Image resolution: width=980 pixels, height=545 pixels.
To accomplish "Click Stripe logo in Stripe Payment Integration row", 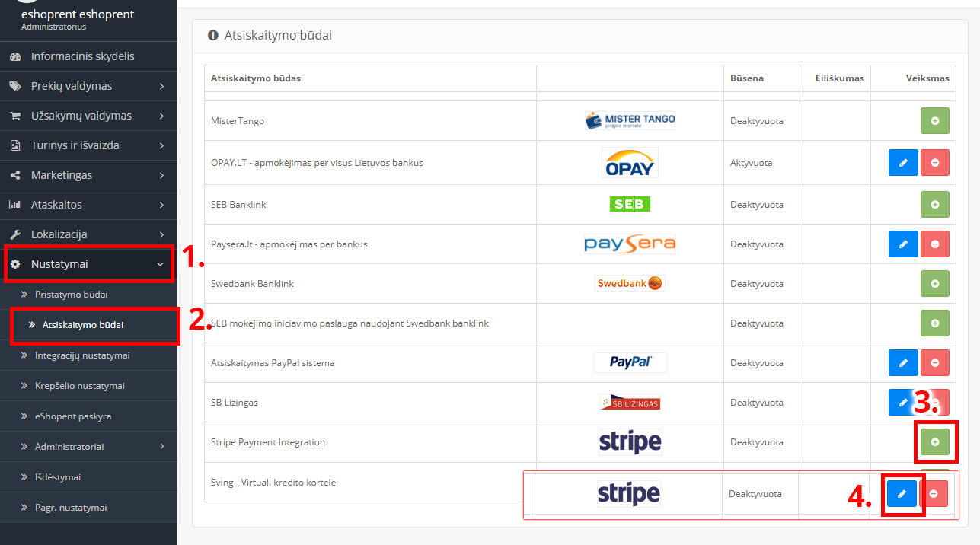I will click(x=630, y=441).
